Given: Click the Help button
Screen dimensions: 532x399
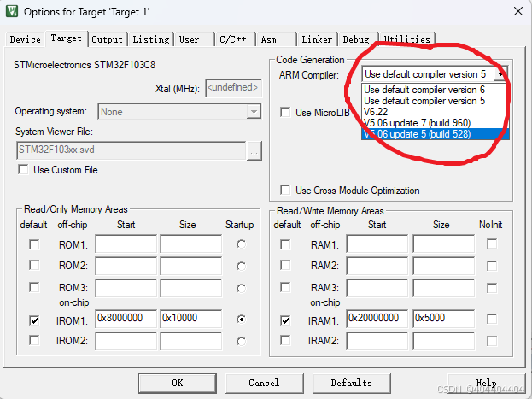Looking at the screenshot, I should (x=486, y=383).
